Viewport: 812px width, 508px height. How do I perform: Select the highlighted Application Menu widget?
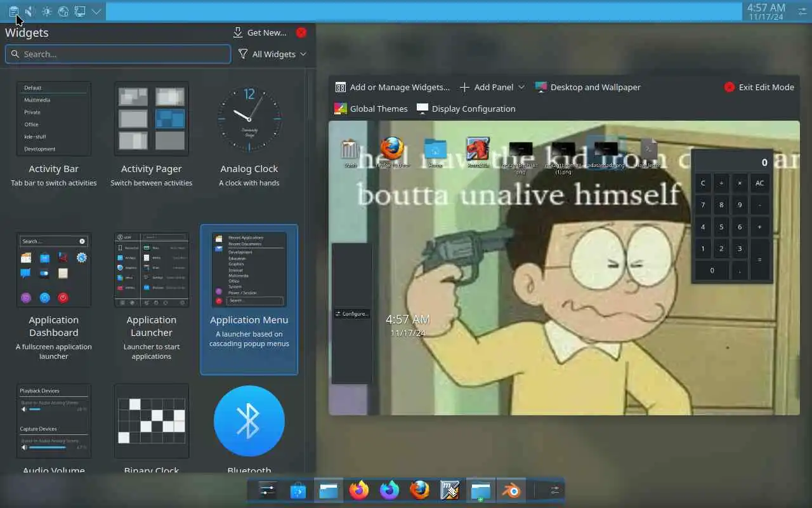point(249,299)
